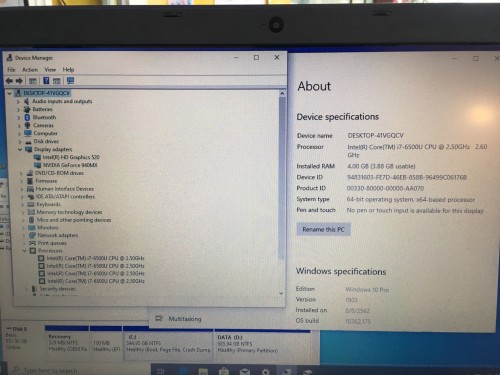
Task: Open File Explorer from the taskbar
Action: (203, 371)
